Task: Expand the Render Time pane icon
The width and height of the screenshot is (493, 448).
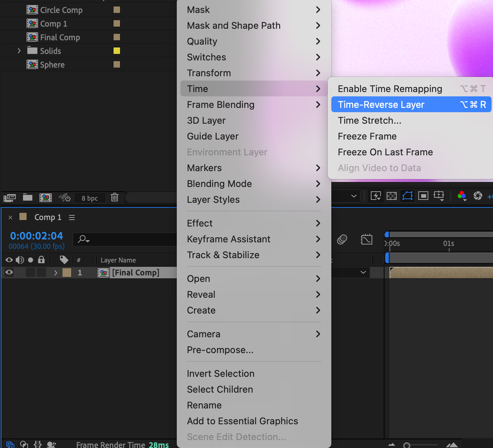Action: point(51,444)
